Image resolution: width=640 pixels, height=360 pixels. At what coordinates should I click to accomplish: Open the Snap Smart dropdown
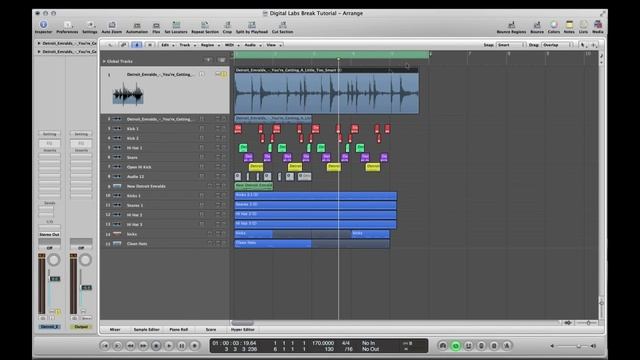510,45
